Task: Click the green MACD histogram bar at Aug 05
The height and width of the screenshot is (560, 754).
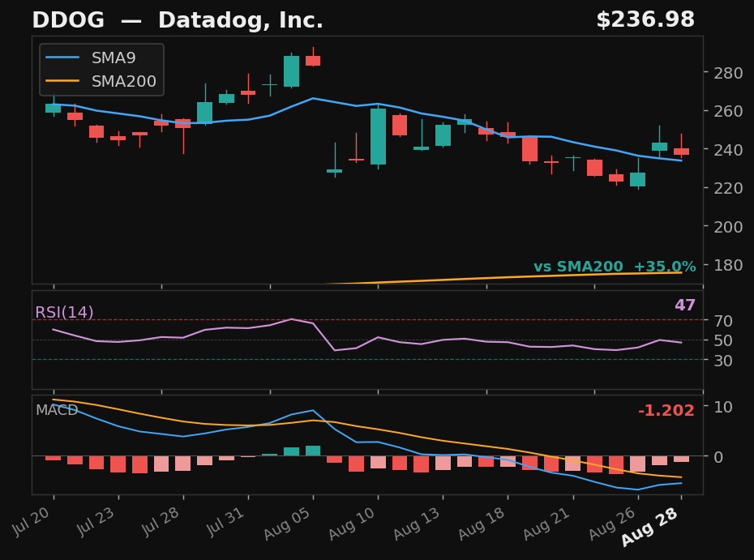Action: click(313, 451)
